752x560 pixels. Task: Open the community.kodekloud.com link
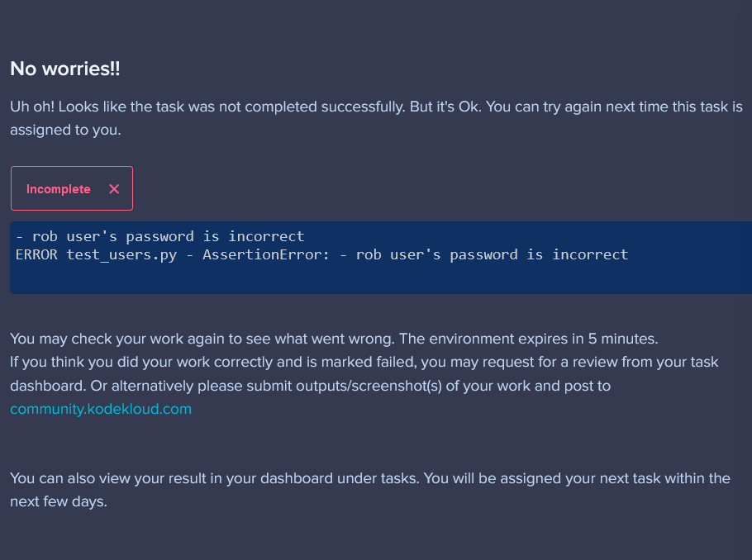tap(101, 409)
